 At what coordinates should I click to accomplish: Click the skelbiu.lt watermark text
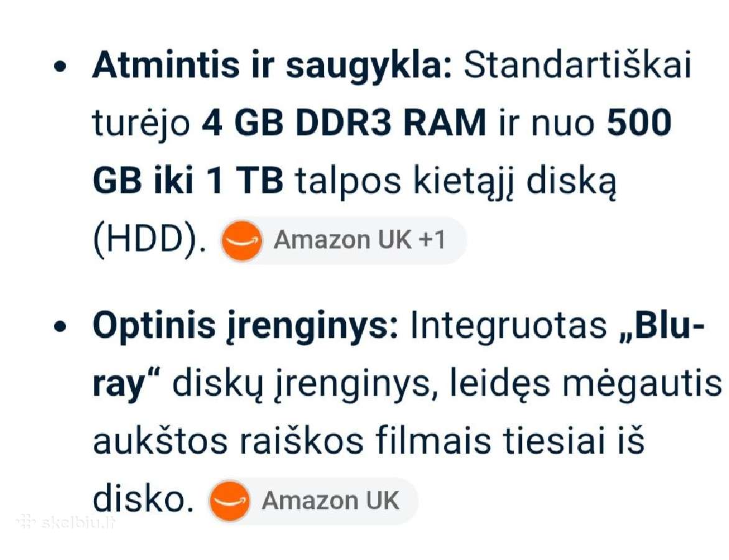click(x=78, y=522)
